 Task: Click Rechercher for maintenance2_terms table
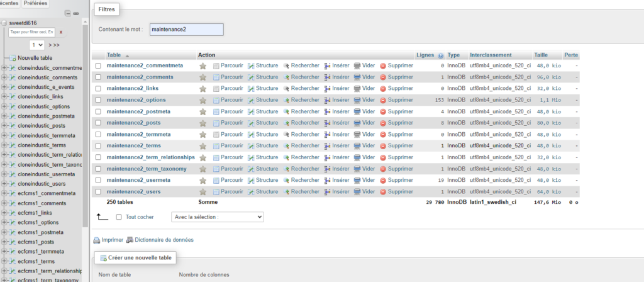[x=301, y=145]
